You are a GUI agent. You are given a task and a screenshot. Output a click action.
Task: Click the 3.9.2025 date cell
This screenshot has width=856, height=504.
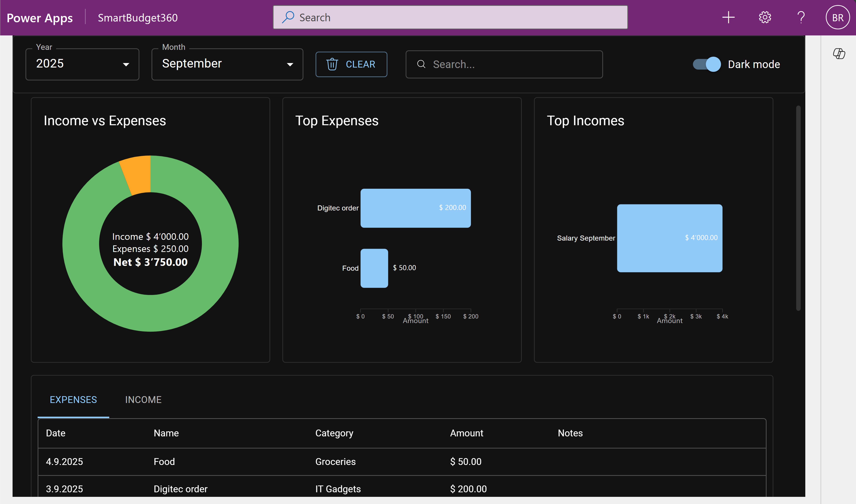pos(64,489)
